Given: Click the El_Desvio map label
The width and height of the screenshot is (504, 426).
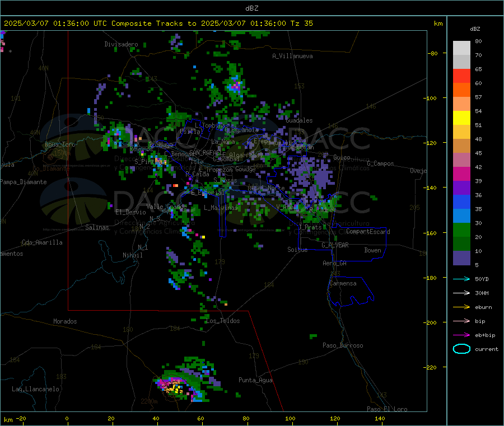Looking at the screenshot, I should point(131,212).
